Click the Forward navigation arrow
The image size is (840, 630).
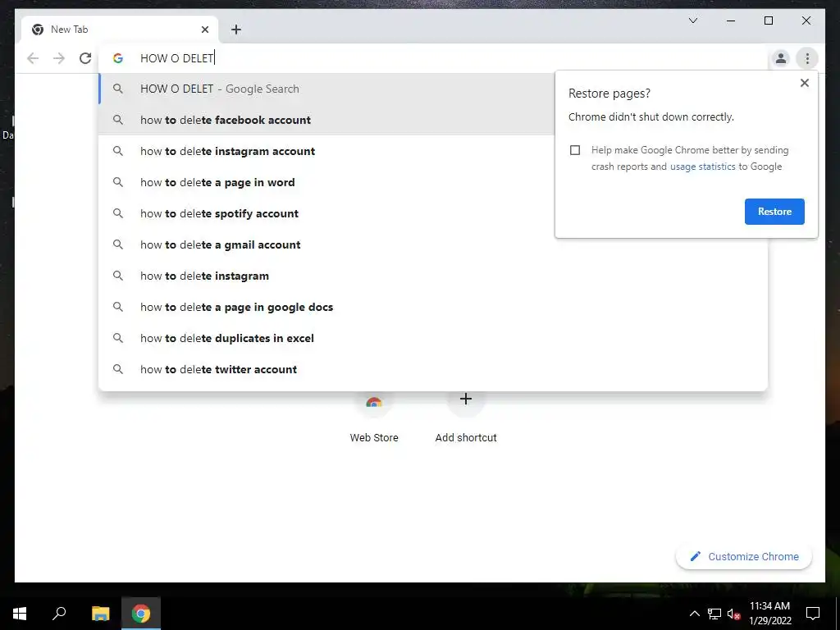pyautogui.click(x=59, y=58)
